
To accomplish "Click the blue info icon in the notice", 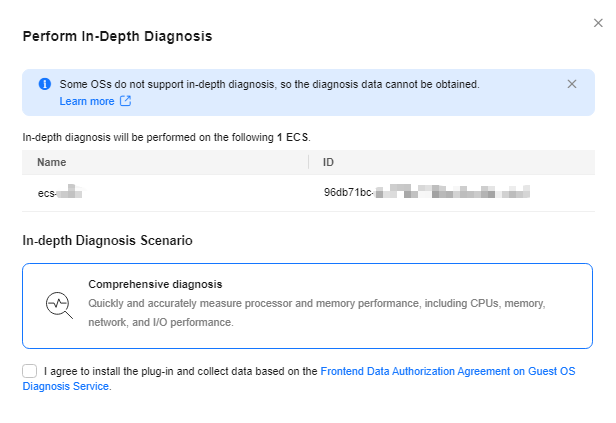I will 45,84.
